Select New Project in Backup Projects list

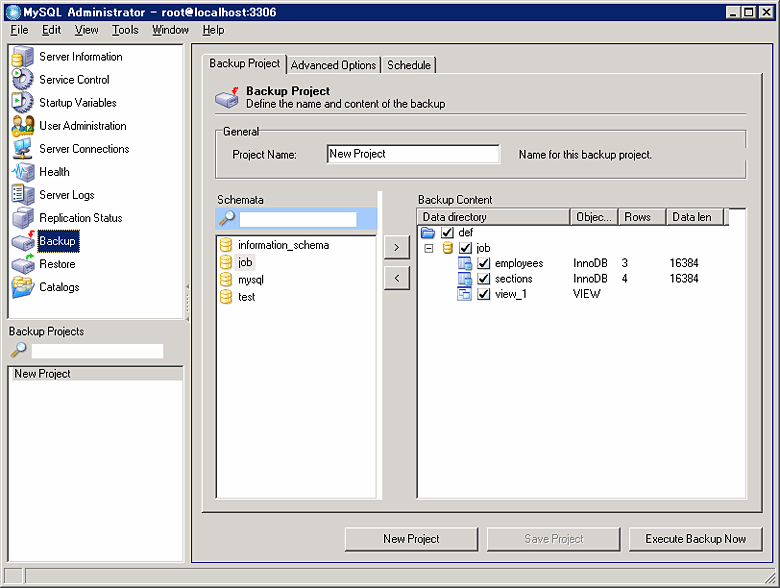(96, 374)
